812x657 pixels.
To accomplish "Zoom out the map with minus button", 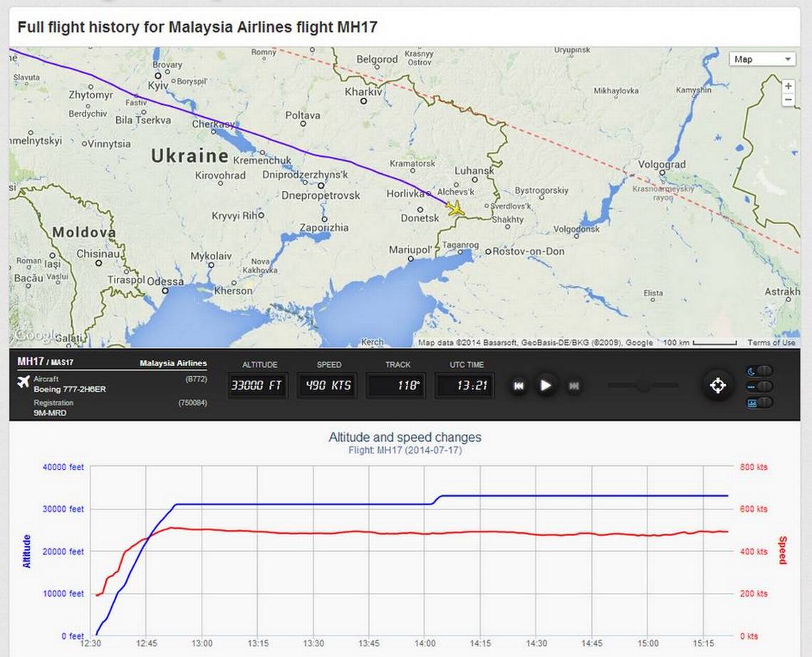I will 788,100.
